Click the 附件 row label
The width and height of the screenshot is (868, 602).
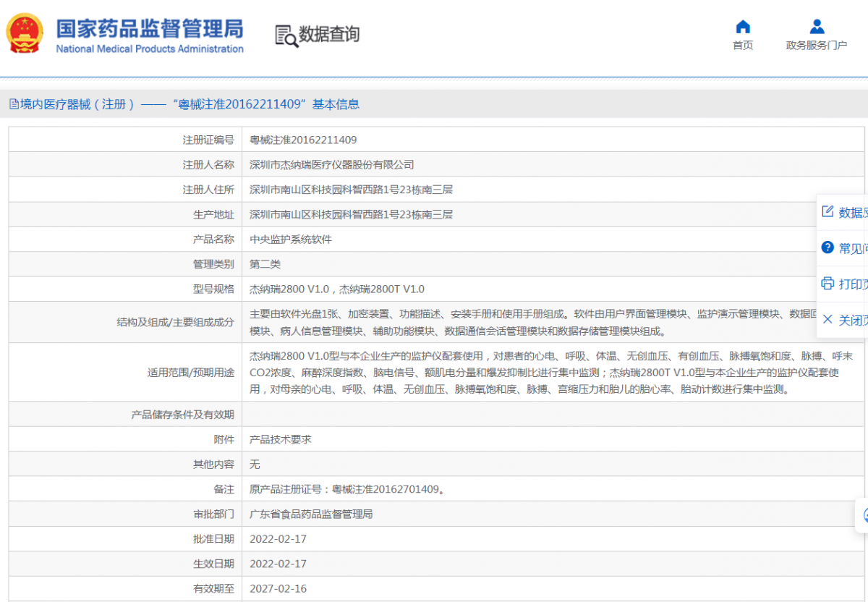coord(224,439)
